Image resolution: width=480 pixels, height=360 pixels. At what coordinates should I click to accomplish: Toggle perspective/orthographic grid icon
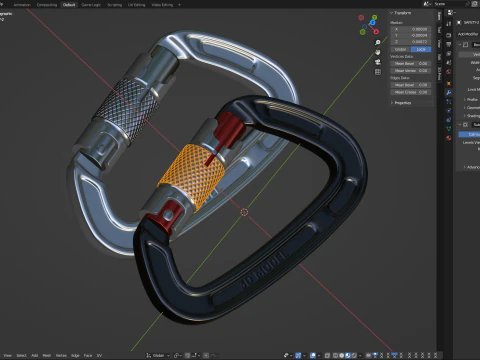[x=378, y=72]
